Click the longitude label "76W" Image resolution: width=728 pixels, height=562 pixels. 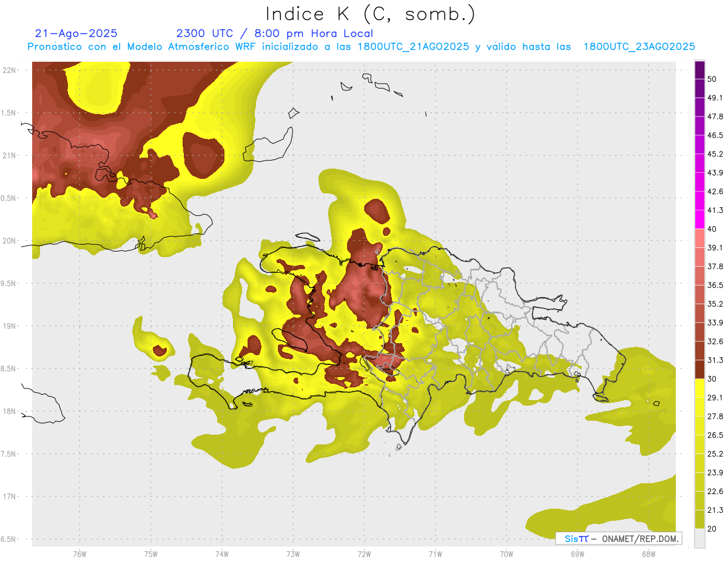79,554
